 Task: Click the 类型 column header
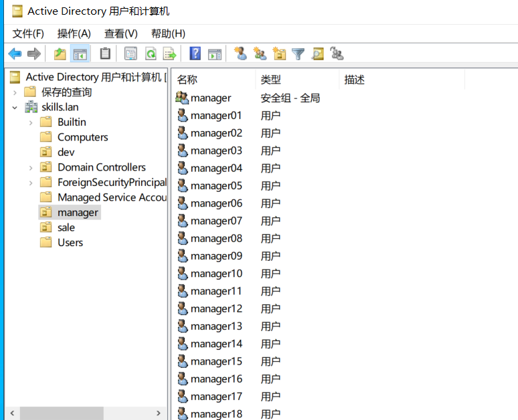pyautogui.click(x=271, y=80)
